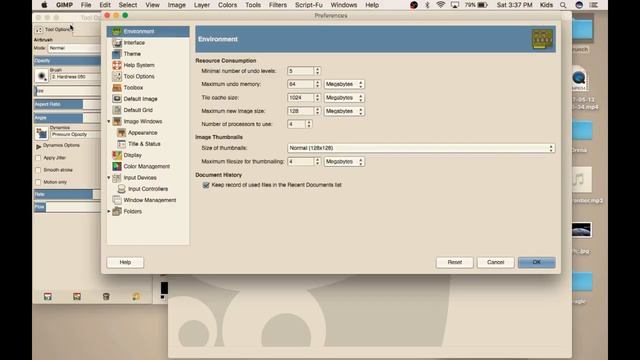Click the Cancel button

(496, 262)
